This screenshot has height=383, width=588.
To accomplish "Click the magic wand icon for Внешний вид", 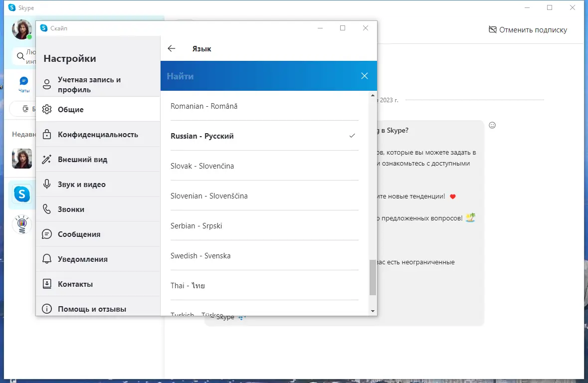I will coord(47,159).
